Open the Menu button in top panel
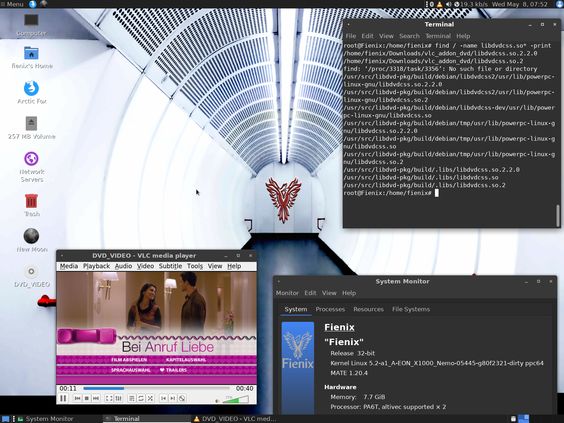 [x=12, y=4]
